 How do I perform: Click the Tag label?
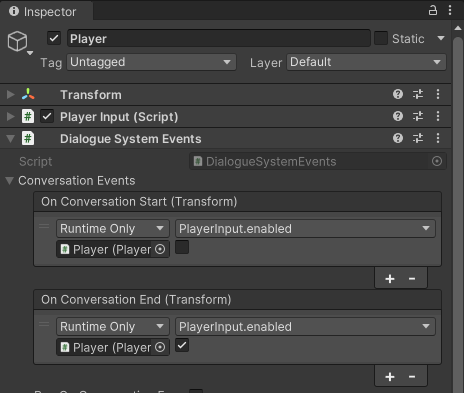[51, 63]
